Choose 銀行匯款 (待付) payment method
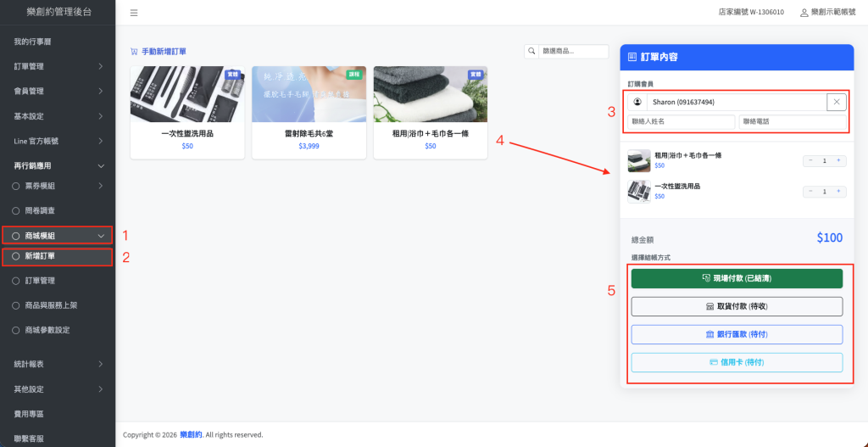 pos(736,334)
